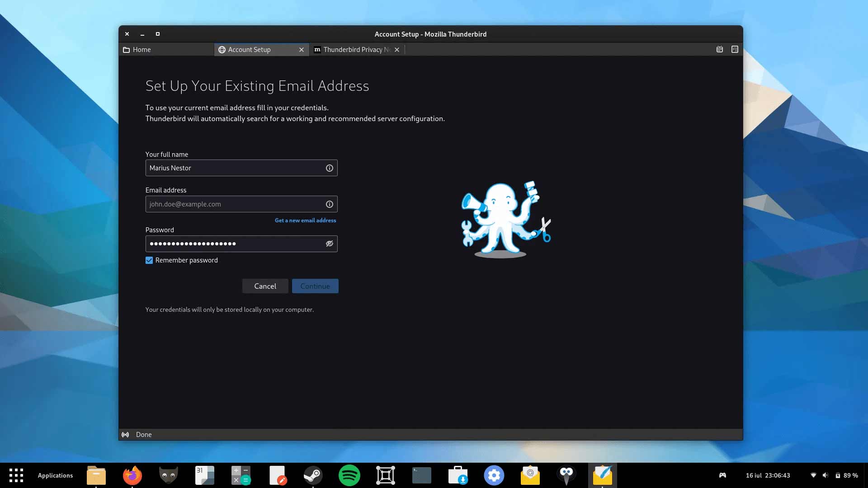Launch the Files folder icon in the dock
The height and width of the screenshot is (488, 868).
coord(96,475)
